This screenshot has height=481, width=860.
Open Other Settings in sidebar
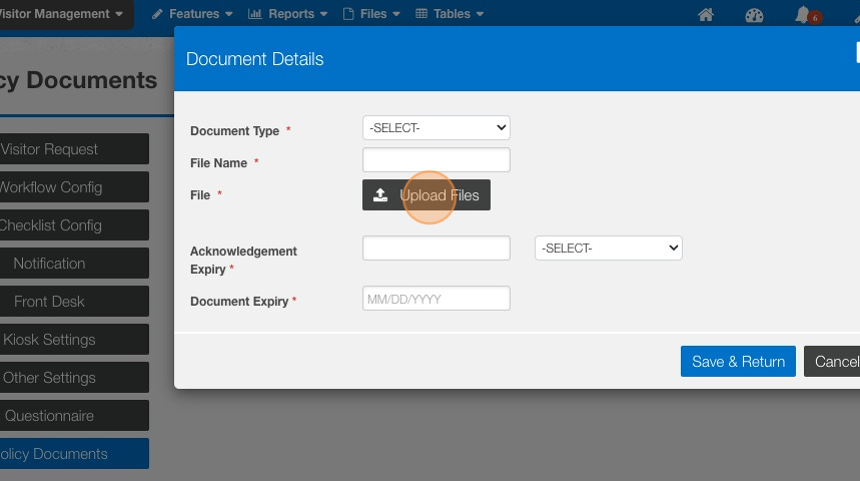pos(74,377)
